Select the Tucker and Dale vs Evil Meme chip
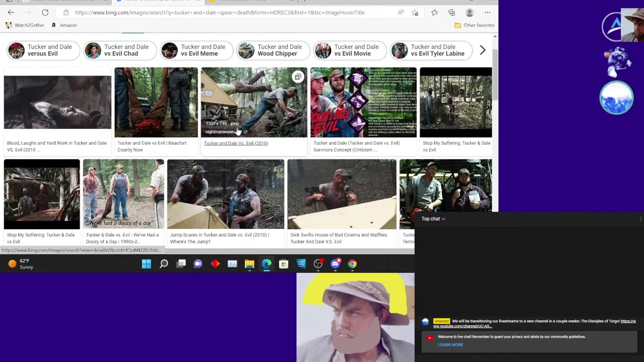Image resolution: width=644 pixels, height=362 pixels. pyautogui.click(x=197, y=50)
